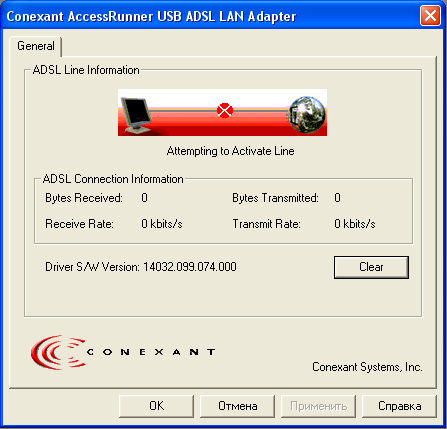Click the 'ADSL Connection Information' group title
This screenshot has width=447, height=429.
(113, 179)
